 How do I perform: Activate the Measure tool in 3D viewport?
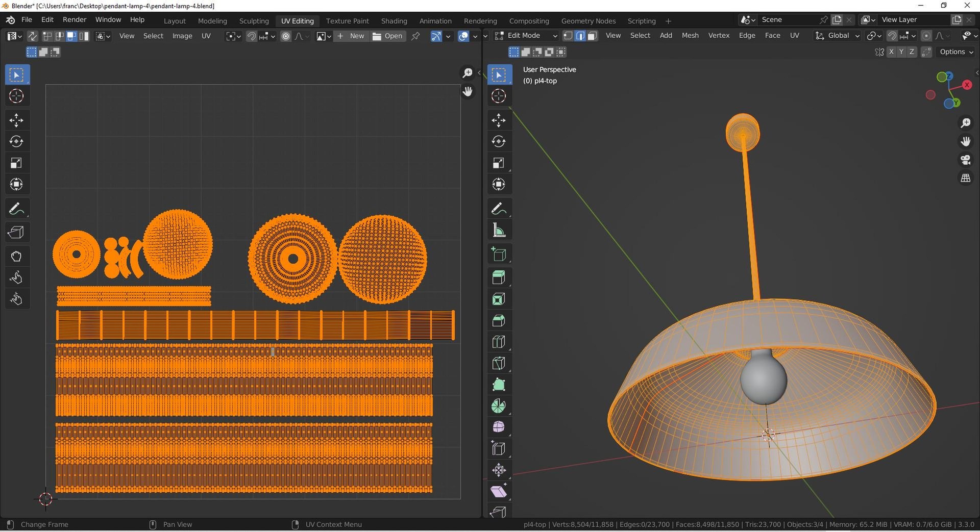pyautogui.click(x=499, y=231)
